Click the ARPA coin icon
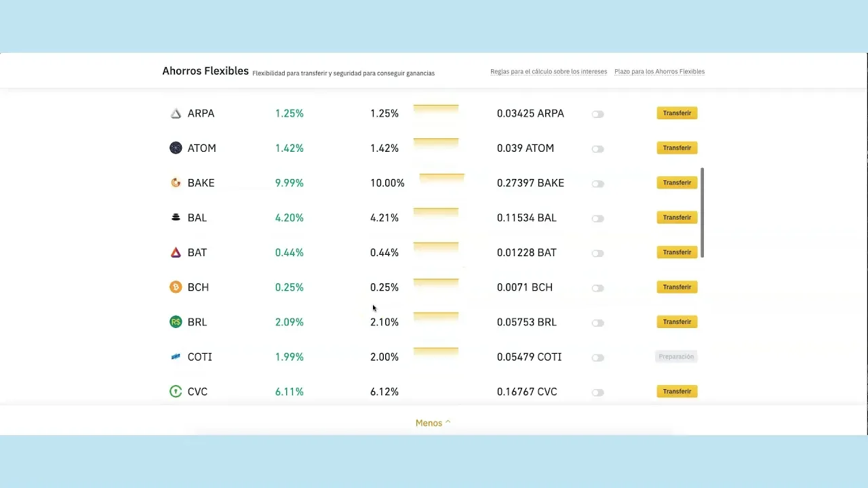This screenshot has width=868, height=488. coord(176,114)
